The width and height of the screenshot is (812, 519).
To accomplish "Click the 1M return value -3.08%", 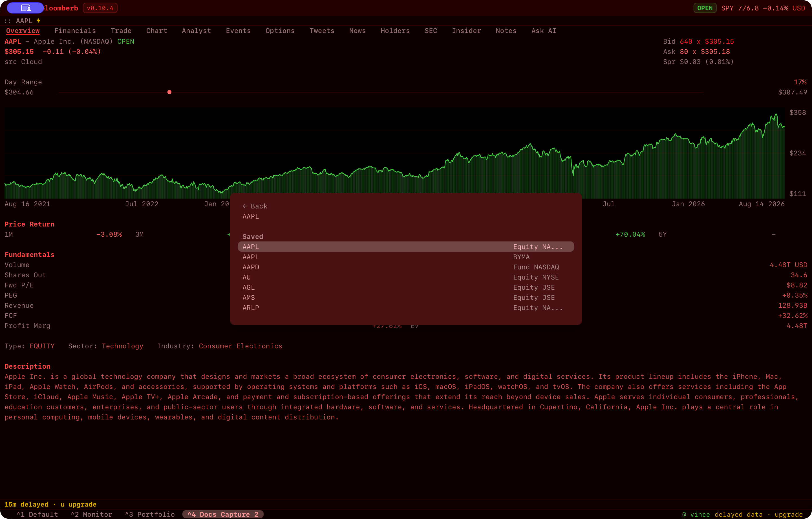I will 109,234.
